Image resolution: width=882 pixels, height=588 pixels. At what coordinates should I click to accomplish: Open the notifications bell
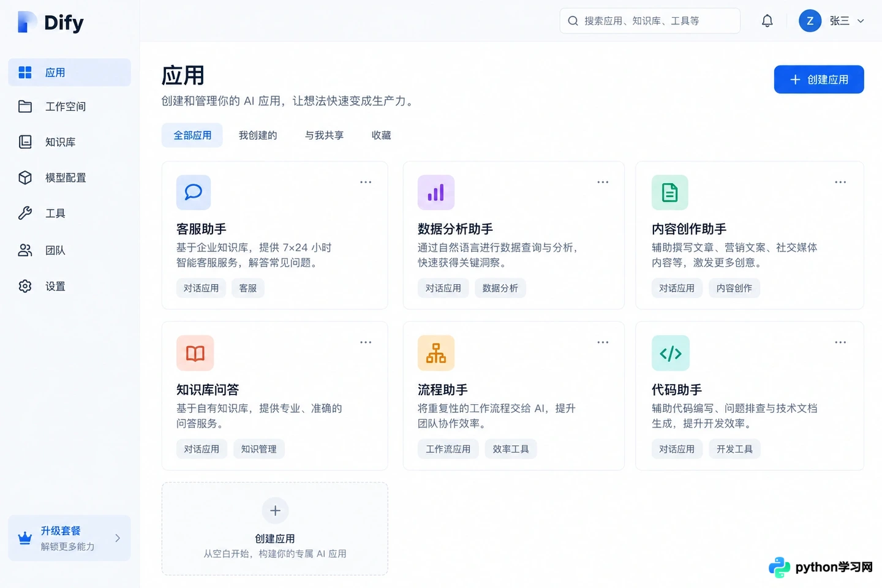pyautogui.click(x=767, y=21)
